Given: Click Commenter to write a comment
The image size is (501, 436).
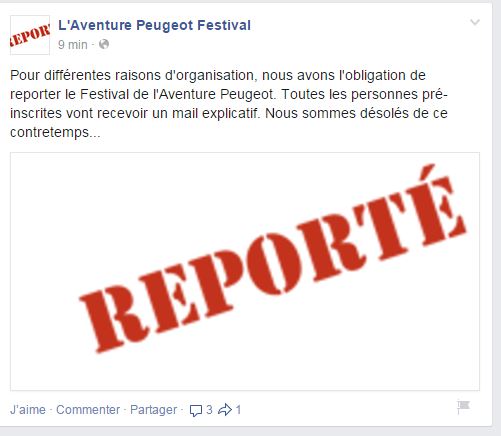Looking at the screenshot, I should pos(88,410).
